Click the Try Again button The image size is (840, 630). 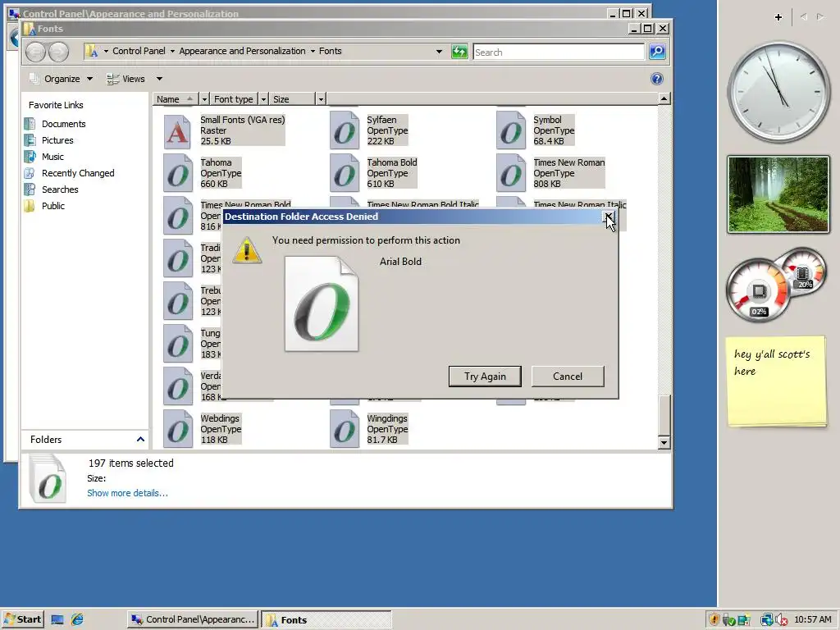pos(485,376)
